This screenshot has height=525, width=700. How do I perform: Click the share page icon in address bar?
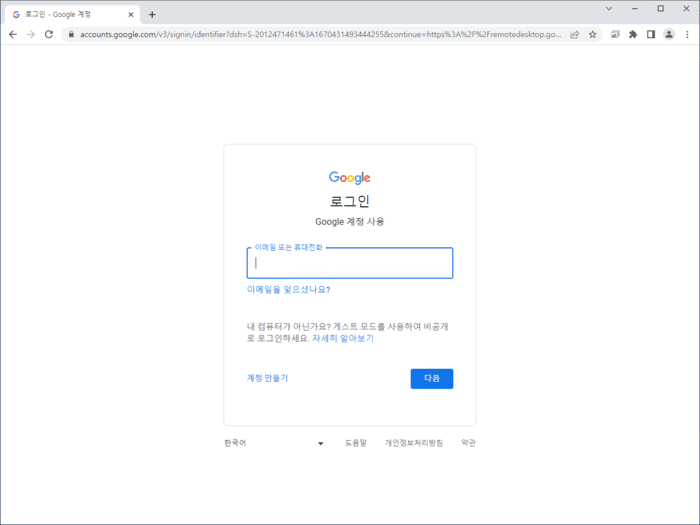point(575,34)
